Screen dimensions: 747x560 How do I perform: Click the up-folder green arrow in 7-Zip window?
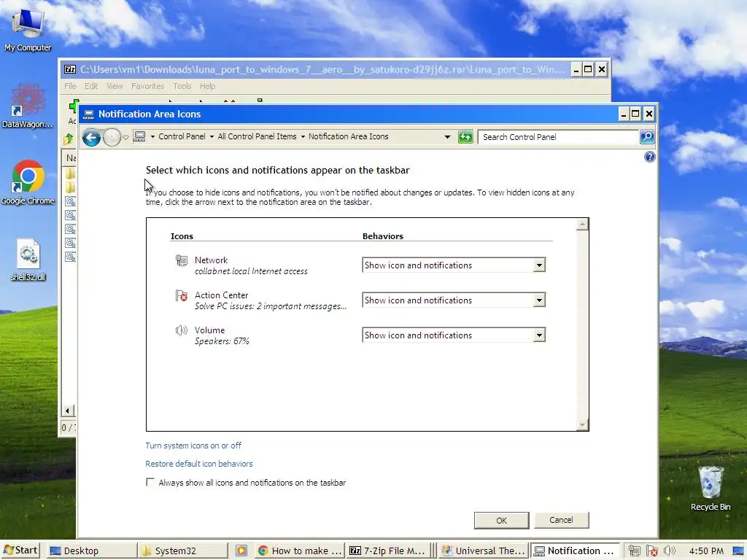69,139
